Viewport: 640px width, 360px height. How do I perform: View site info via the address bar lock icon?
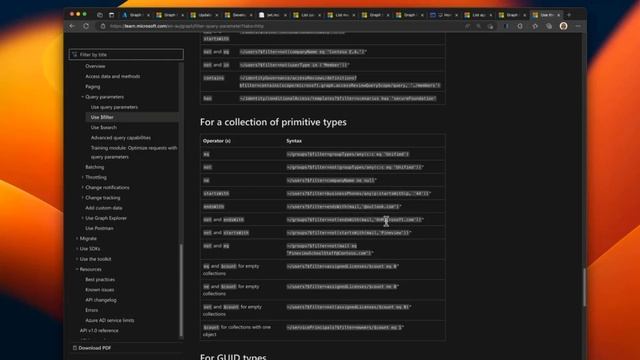(x=103, y=26)
